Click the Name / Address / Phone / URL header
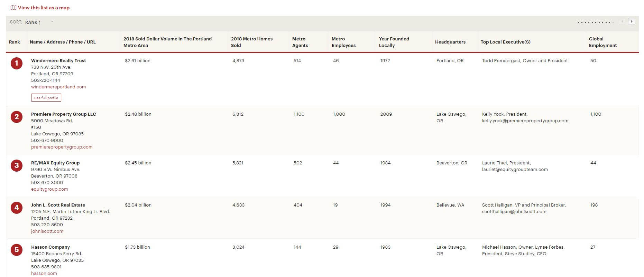Image resolution: width=644 pixels, height=277 pixels. click(x=63, y=42)
